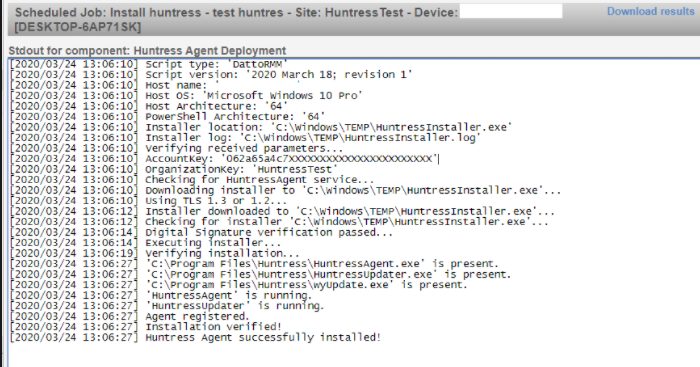Click the Installer log path line
The width and height of the screenshot is (700, 367).
click(245, 138)
